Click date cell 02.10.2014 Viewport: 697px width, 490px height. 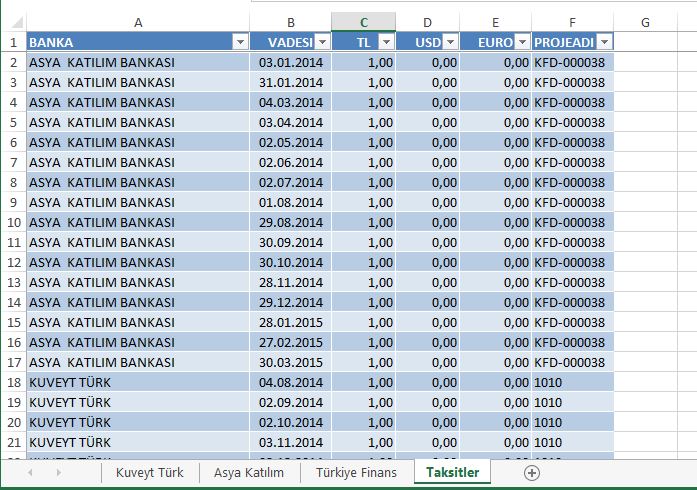(291, 422)
